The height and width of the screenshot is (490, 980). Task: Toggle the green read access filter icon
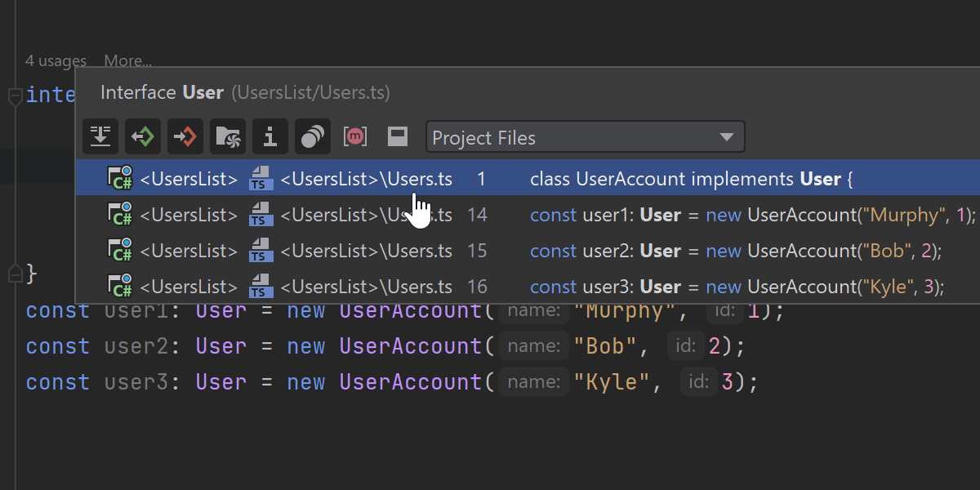click(143, 136)
